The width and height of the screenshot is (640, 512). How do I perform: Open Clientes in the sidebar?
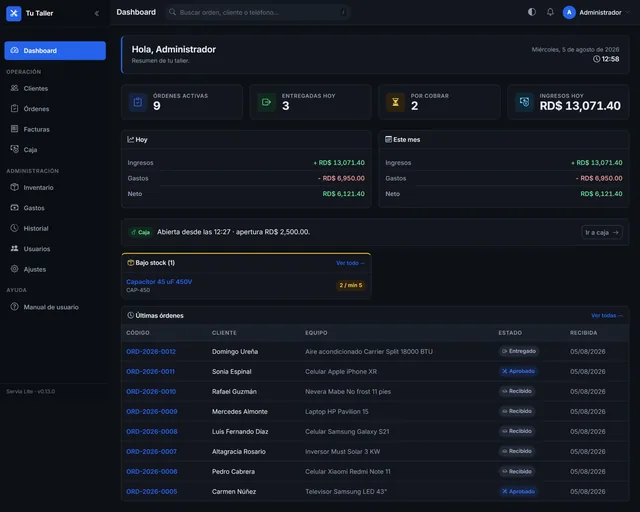(x=55, y=88)
